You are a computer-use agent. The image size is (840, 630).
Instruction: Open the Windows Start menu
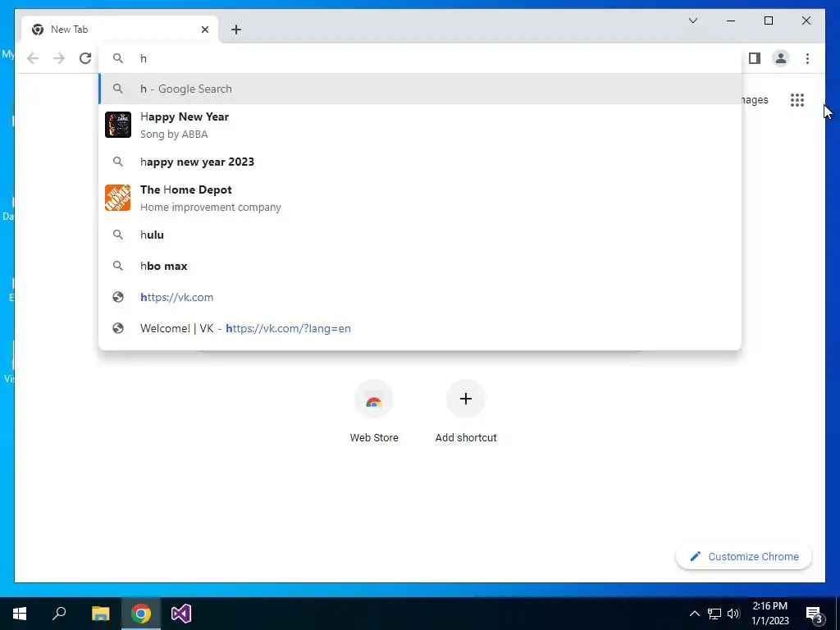point(20,614)
